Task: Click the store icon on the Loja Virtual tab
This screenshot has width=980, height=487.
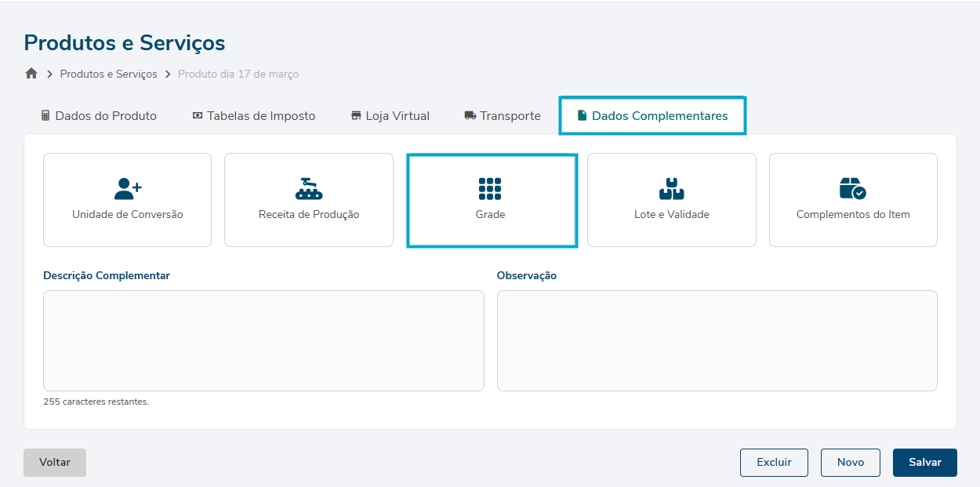Action: [x=356, y=116]
